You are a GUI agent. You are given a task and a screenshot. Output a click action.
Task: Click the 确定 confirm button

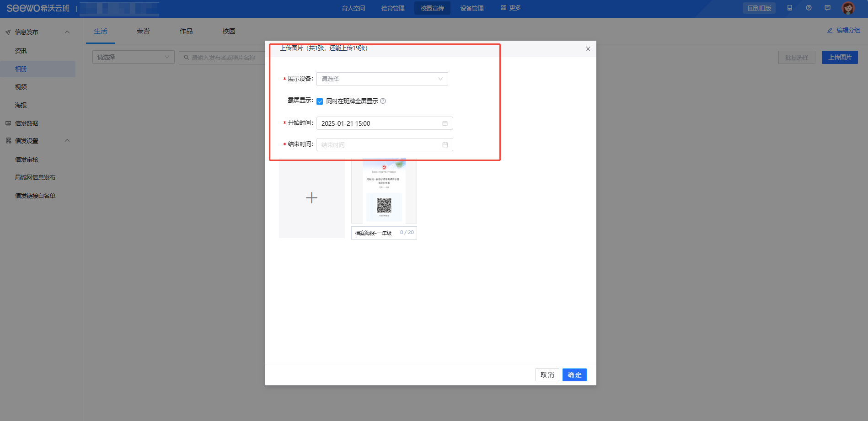(574, 375)
